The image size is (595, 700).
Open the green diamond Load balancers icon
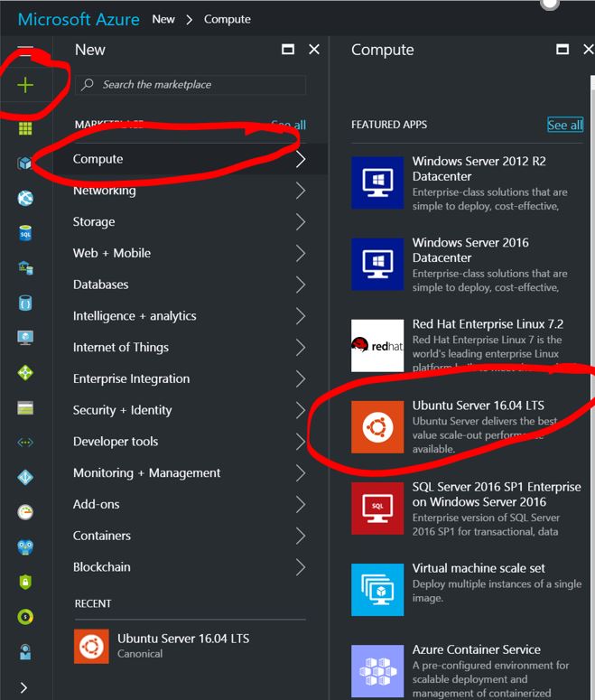(x=25, y=373)
